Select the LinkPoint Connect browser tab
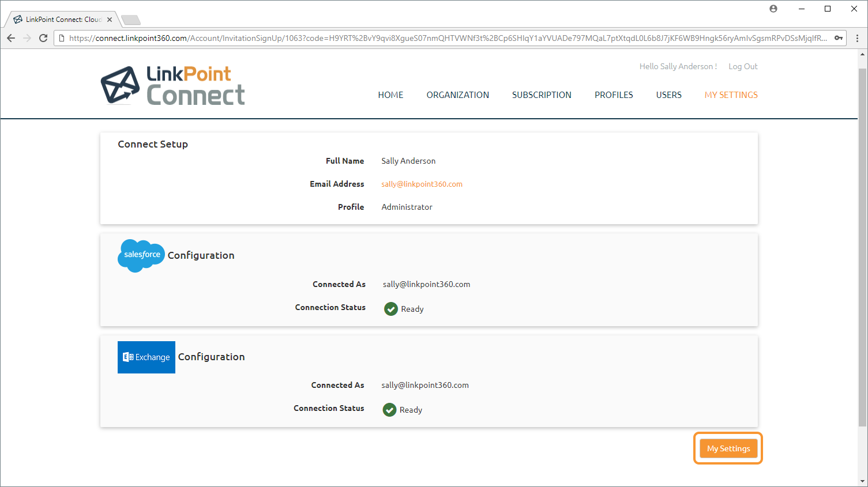Image resolution: width=868 pixels, height=487 pixels. [x=62, y=20]
